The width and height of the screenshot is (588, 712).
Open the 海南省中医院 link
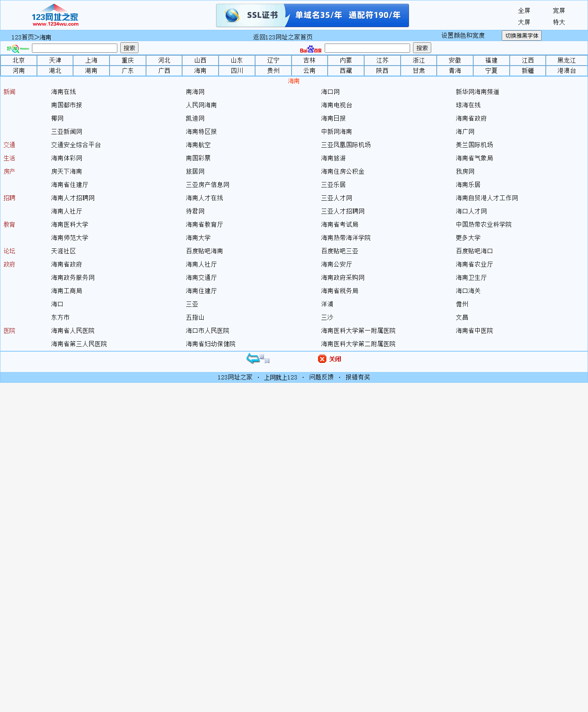click(x=474, y=331)
